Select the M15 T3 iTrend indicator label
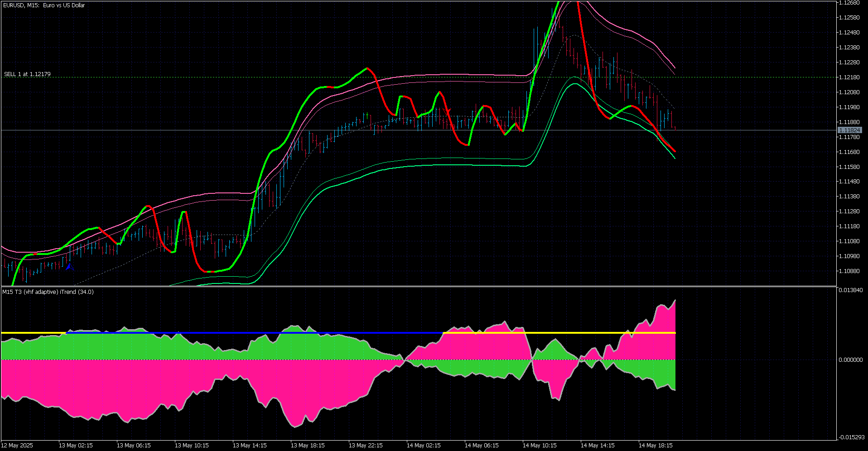This screenshot has height=451, width=868. [48, 292]
